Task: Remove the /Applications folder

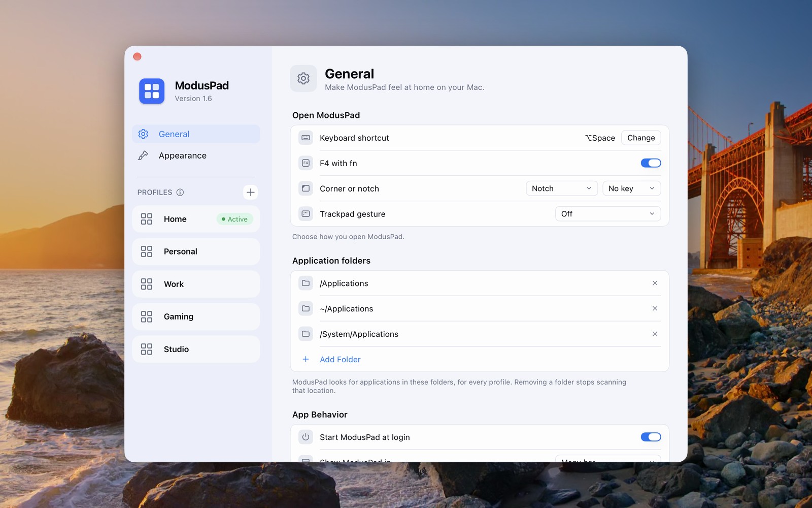Action: pyautogui.click(x=655, y=283)
